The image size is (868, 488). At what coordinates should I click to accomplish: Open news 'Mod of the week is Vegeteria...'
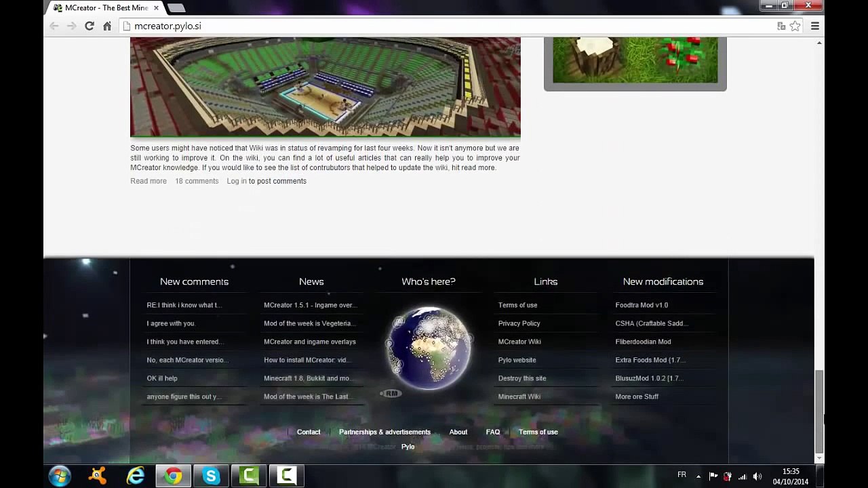[x=309, y=323]
